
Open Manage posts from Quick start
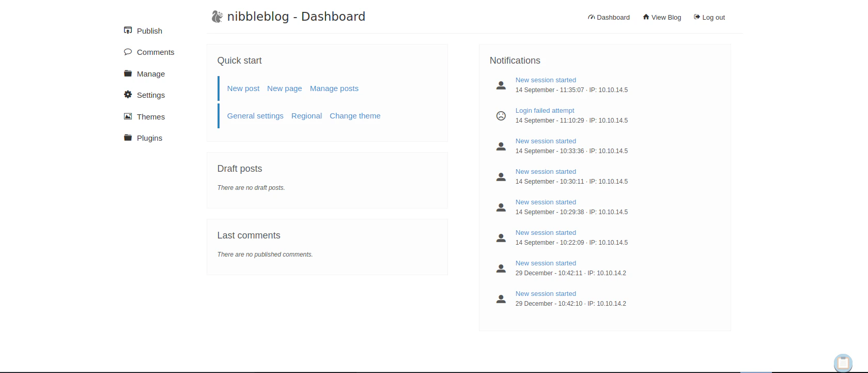tap(334, 88)
